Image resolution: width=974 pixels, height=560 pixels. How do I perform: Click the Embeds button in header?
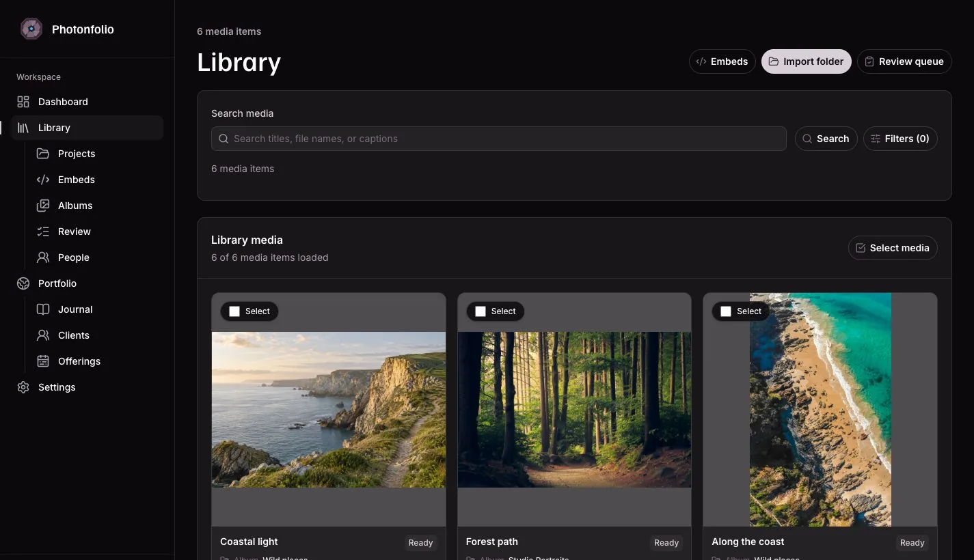click(x=722, y=61)
